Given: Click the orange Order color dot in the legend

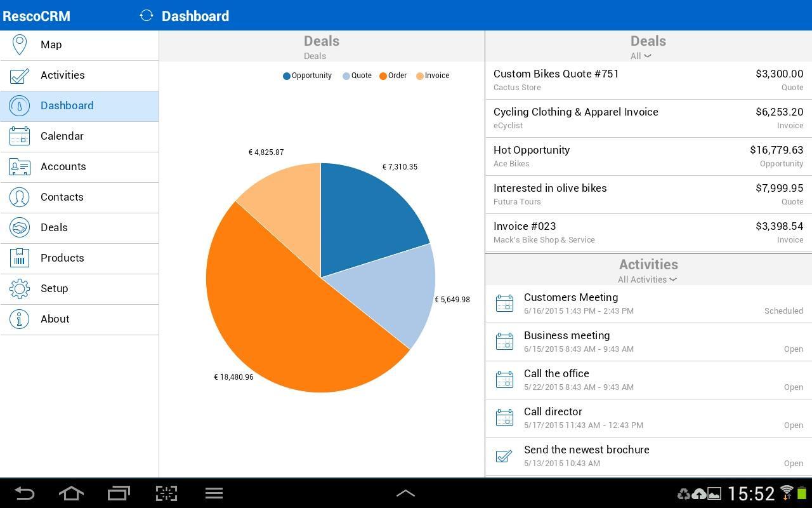Looking at the screenshot, I should [383, 75].
